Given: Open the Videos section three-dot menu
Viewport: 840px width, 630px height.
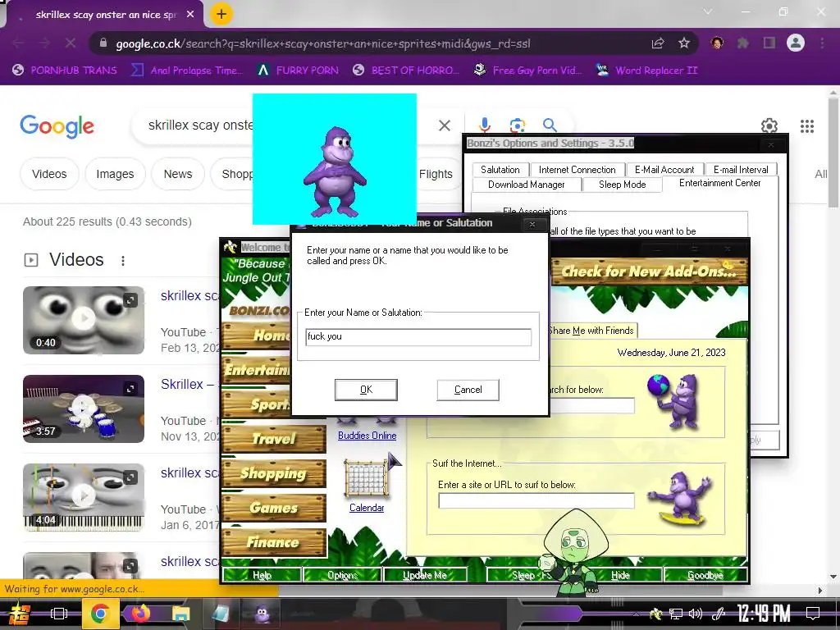Looking at the screenshot, I should click(123, 260).
